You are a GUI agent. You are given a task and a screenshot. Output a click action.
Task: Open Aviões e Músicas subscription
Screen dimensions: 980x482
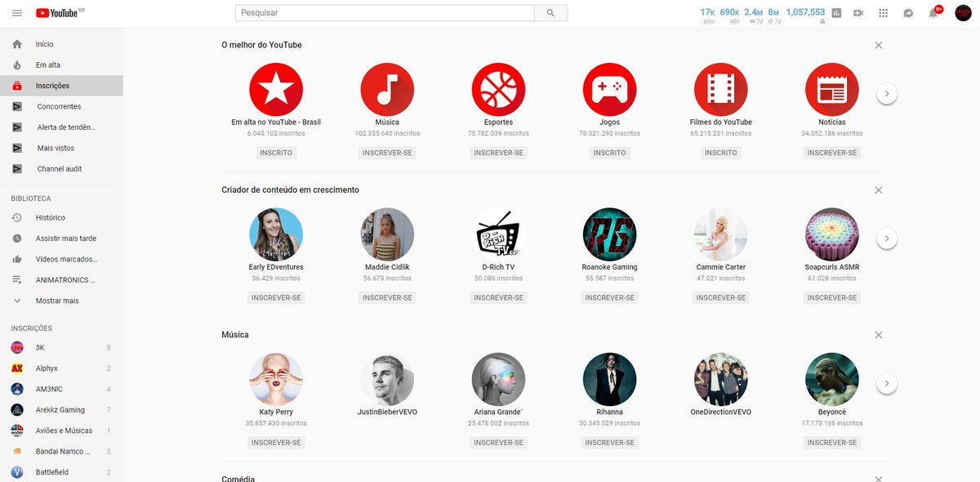[61, 431]
